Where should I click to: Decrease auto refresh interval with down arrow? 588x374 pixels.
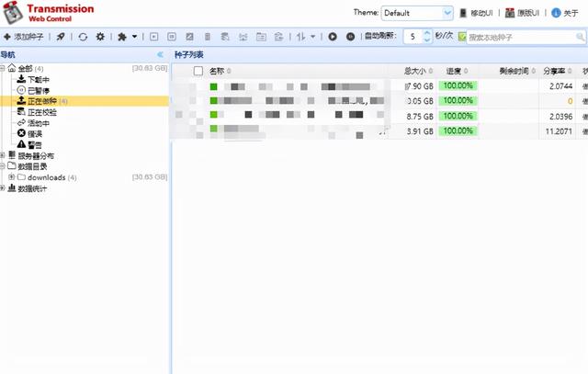click(426, 40)
